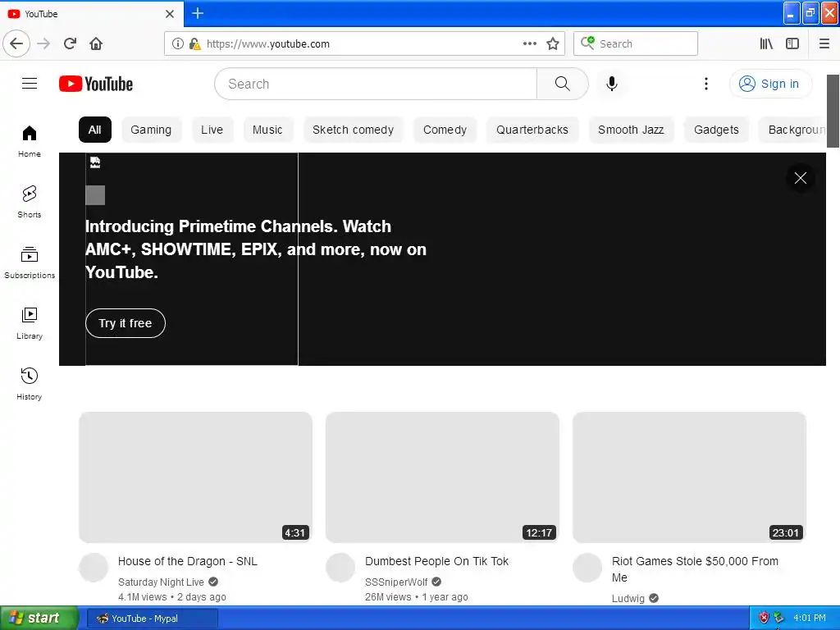Click the YouTube logo

point(96,84)
